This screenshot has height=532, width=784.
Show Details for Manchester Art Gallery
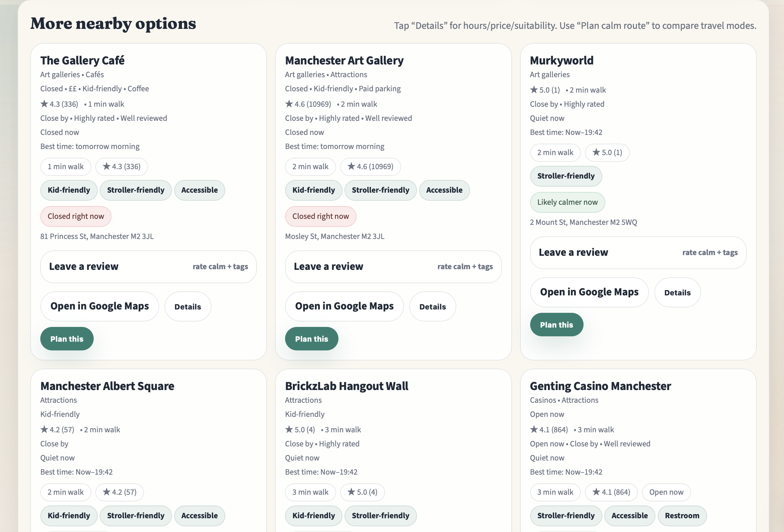(432, 306)
